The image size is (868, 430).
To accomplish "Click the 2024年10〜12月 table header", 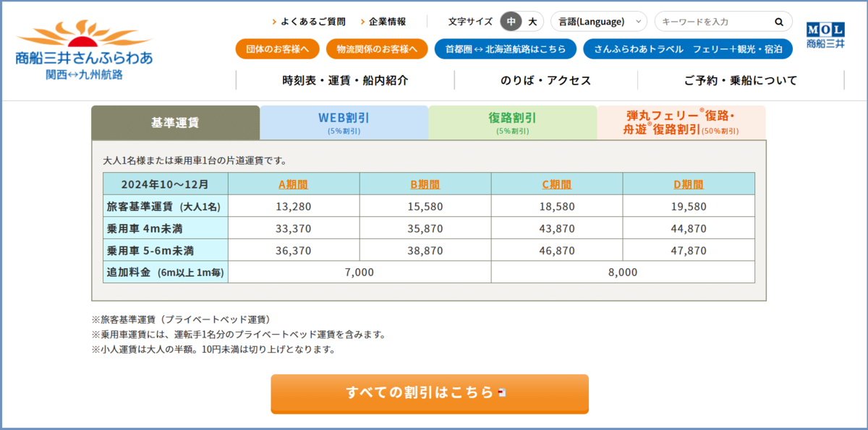I will (166, 184).
